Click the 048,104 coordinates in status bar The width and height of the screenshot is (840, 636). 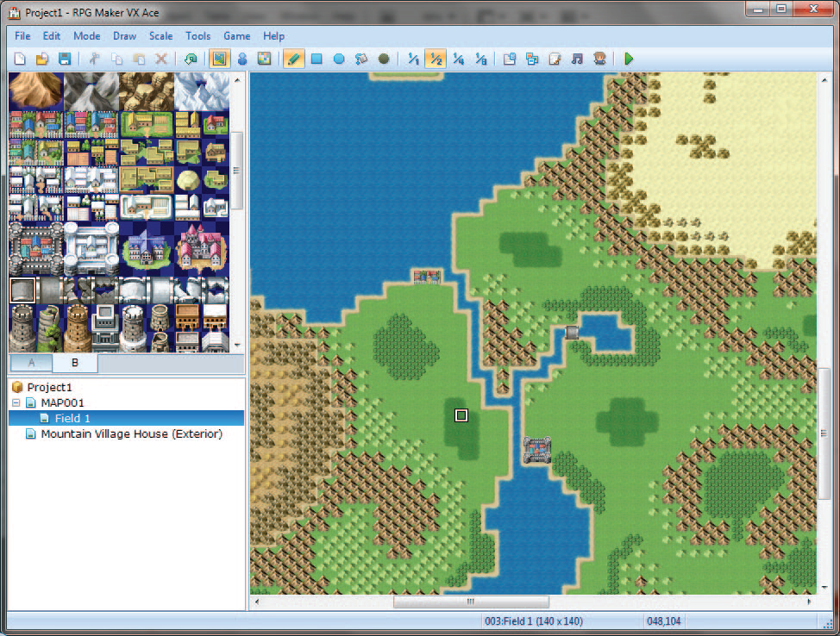664,621
